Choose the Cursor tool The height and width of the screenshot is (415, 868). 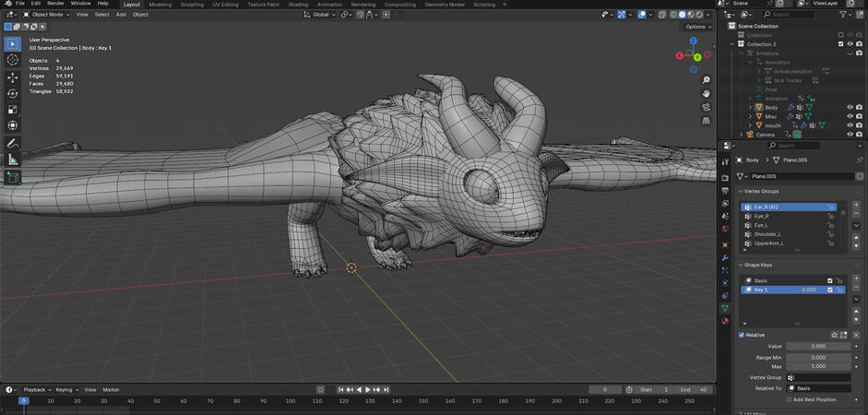pos(13,60)
